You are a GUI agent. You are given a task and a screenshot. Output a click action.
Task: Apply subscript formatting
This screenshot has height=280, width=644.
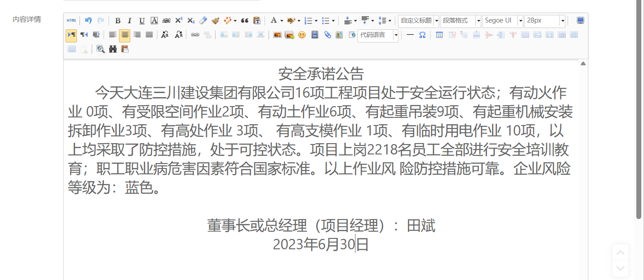191,20
